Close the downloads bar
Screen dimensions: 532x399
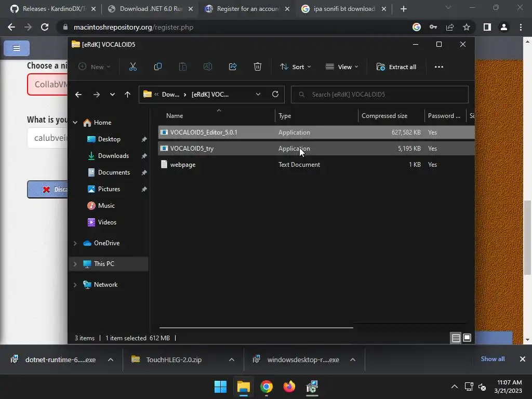(523, 359)
